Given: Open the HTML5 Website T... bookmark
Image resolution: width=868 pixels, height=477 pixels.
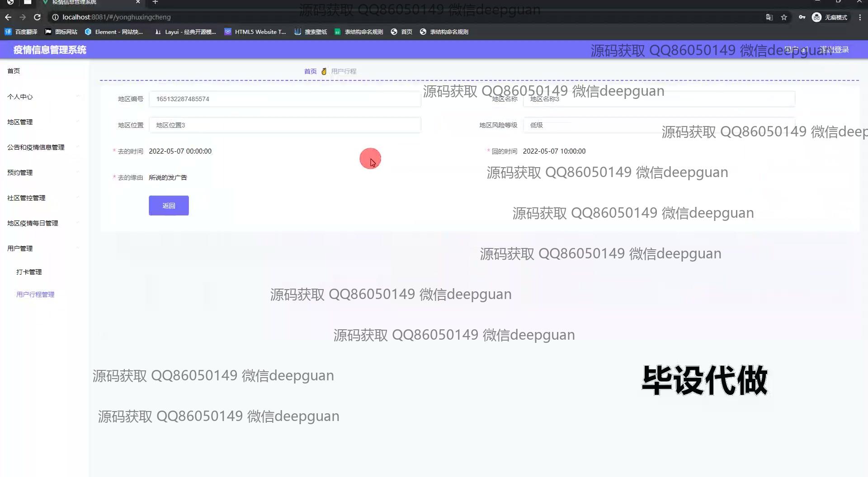Looking at the screenshot, I should 255,32.
